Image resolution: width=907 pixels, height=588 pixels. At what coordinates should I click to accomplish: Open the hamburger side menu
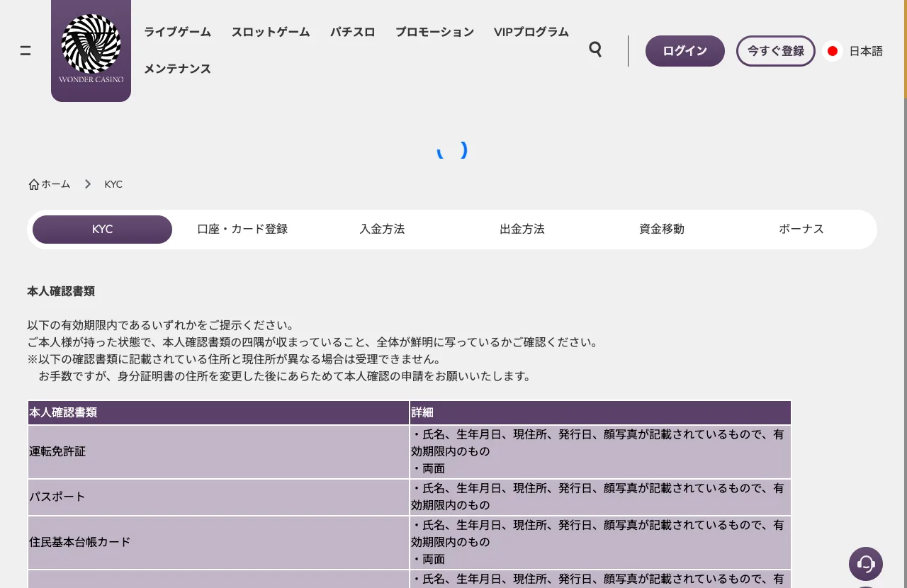coord(26,50)
